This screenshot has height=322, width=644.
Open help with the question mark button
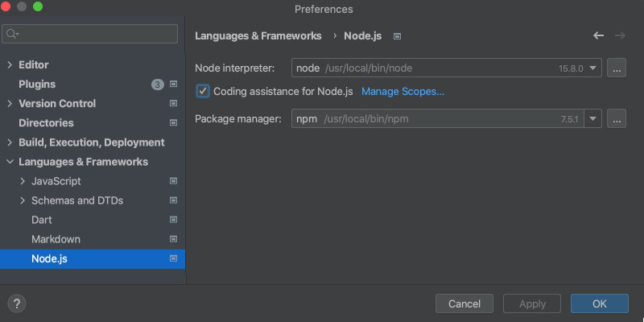17,304
